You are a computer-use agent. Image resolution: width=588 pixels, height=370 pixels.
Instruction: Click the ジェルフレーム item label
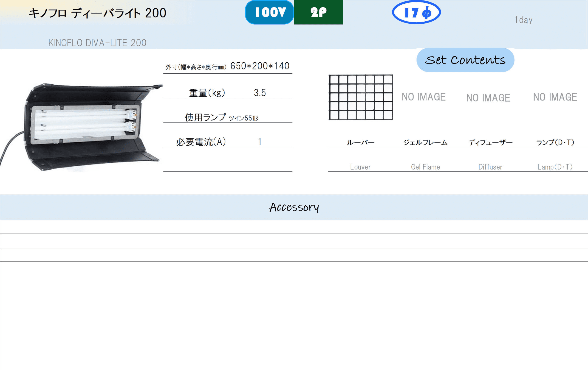(425, 142)
